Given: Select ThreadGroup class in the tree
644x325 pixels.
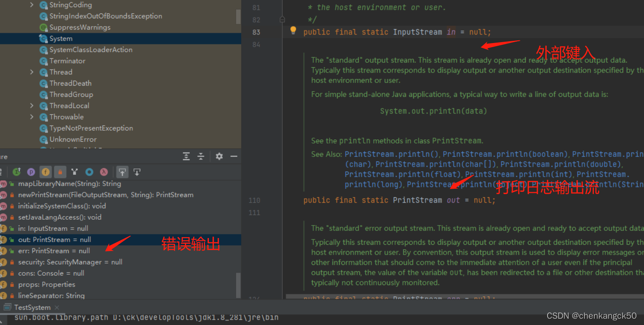Looking at the screenshot, I should click(71, 95).
